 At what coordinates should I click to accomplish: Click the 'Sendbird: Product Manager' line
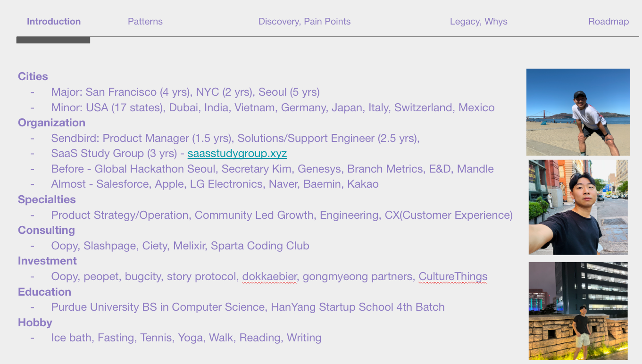(235, 138)
